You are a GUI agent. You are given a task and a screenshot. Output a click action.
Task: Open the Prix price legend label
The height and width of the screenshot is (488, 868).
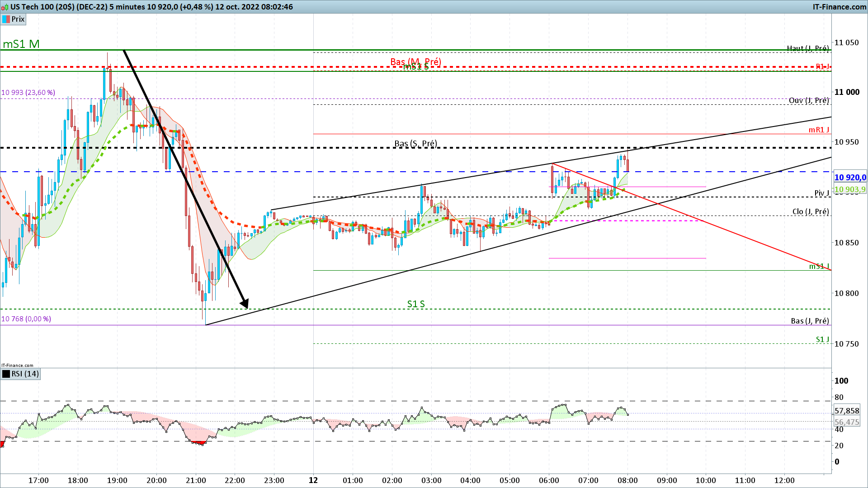click(x=18, y=19)
